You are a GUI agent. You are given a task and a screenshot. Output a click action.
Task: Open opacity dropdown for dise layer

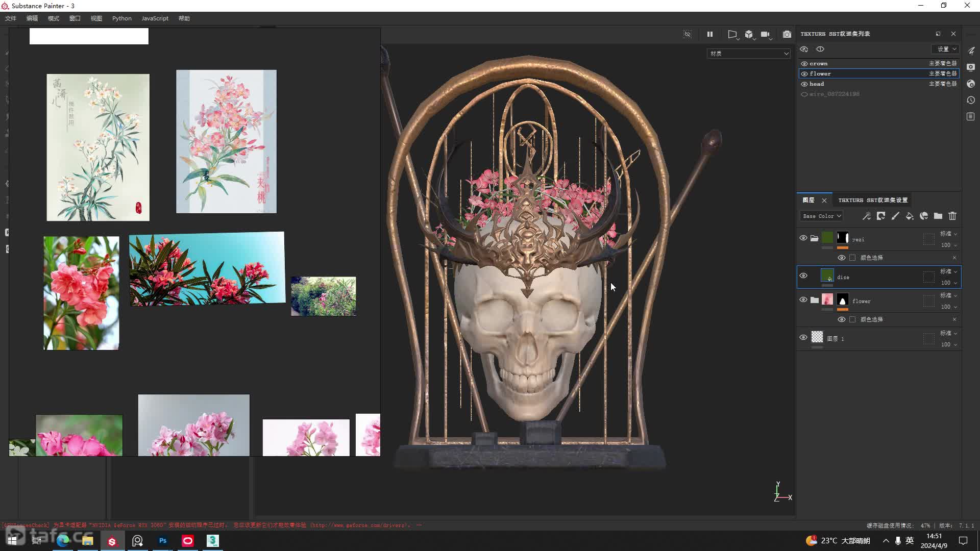coord(949,283)
